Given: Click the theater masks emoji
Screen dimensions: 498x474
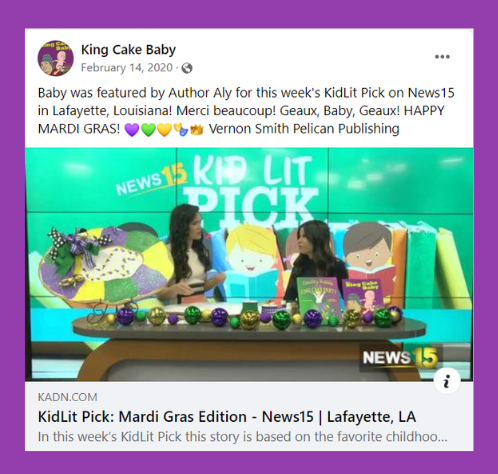Looking at the screenshot, I should [x=180, y=129].
